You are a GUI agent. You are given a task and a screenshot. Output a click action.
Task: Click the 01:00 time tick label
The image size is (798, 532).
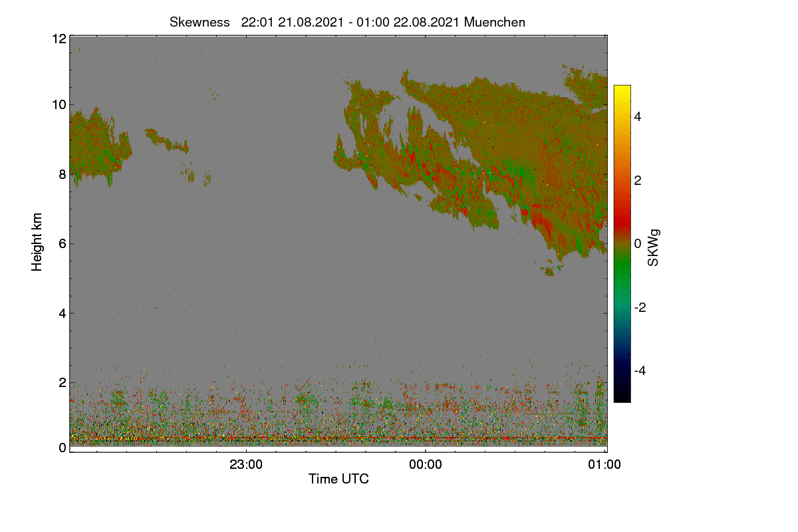click(x=605, y=465)
